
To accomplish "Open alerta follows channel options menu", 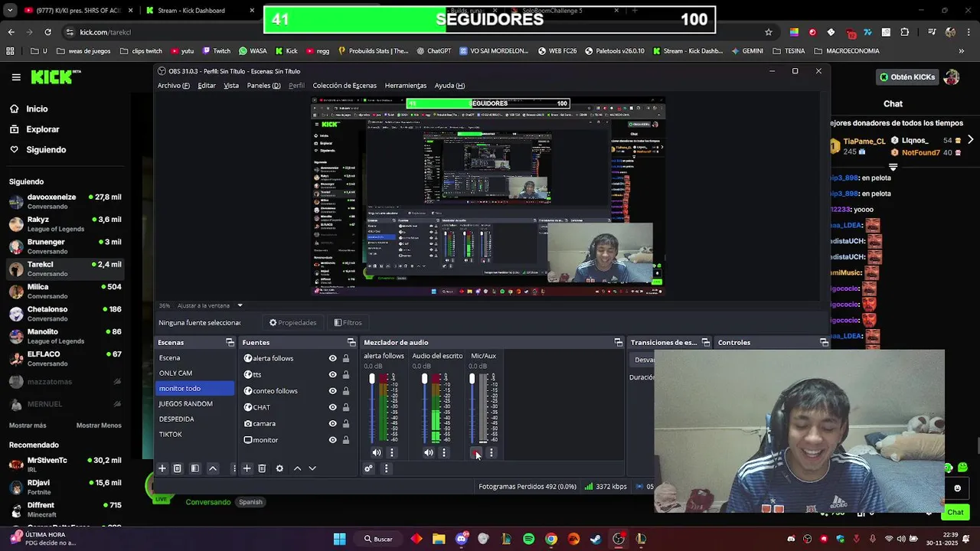I will pos(391,452).
